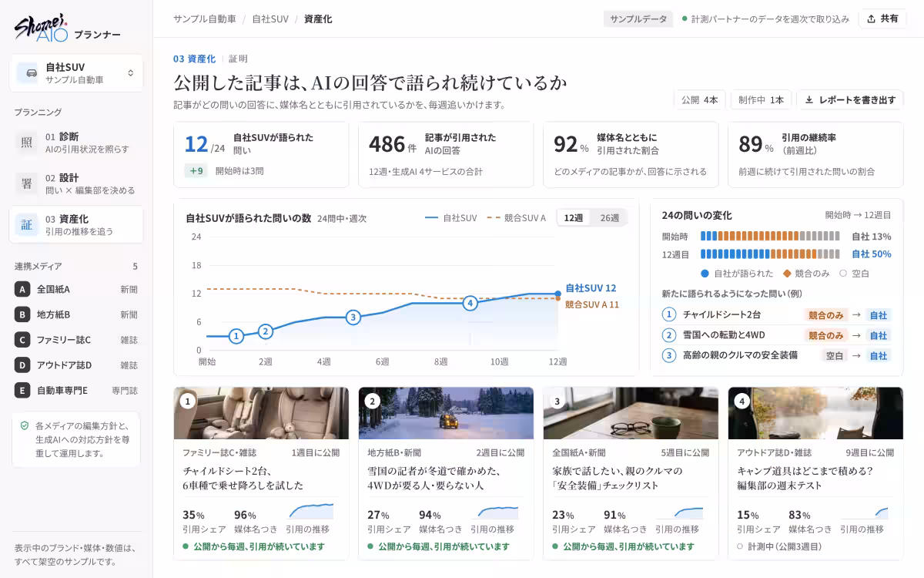The image size is (924, 578).
Task: Click the car icon beside 自社SUV
Action: pyautogui.click(x=31, y=72)
